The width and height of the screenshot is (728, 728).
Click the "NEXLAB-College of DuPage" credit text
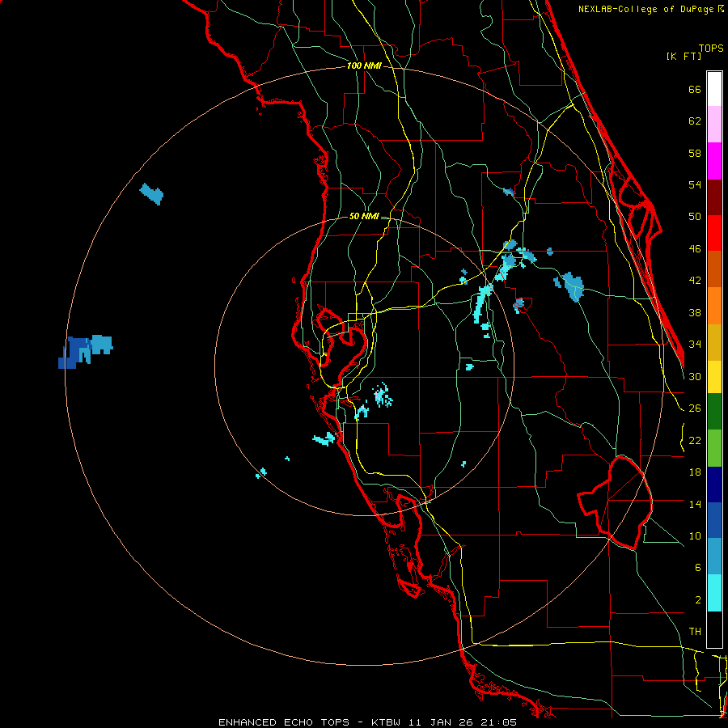647,9
